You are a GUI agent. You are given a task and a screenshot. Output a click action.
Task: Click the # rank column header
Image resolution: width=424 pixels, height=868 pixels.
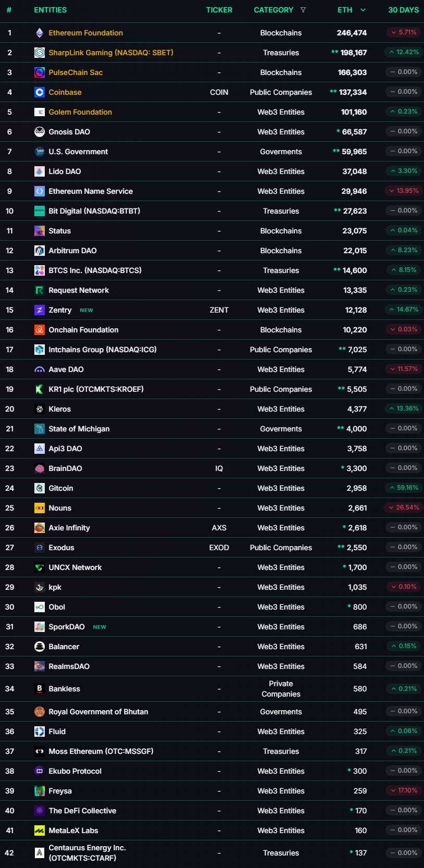click(x=9, y=10)
